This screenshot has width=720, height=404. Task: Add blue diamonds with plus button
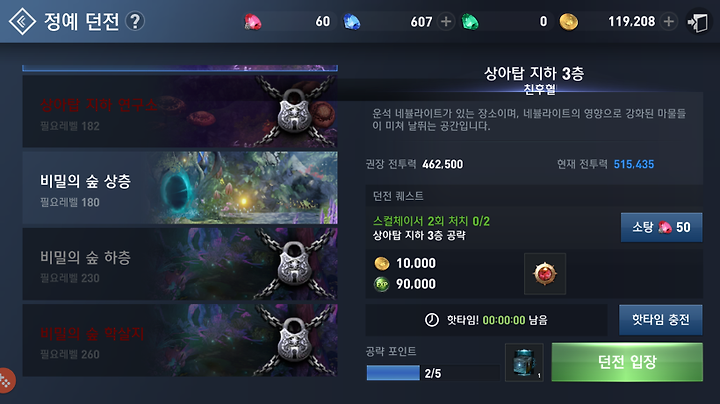(445, 21)
